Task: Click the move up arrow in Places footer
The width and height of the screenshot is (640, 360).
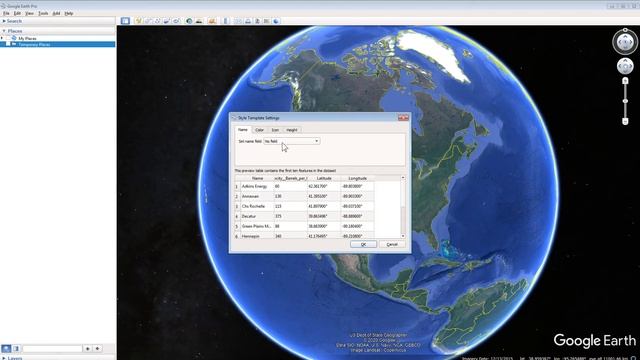Action: (87, 349)
